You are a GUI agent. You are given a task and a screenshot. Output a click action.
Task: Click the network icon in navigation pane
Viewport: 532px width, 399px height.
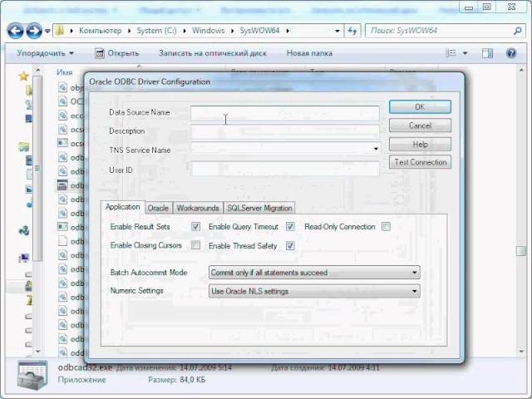[24, 259]
